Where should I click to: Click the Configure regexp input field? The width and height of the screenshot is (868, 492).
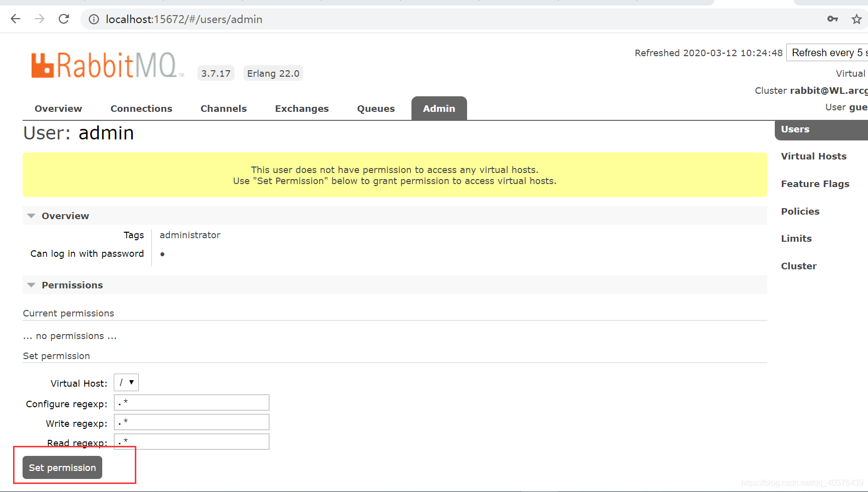pos(191,403)
